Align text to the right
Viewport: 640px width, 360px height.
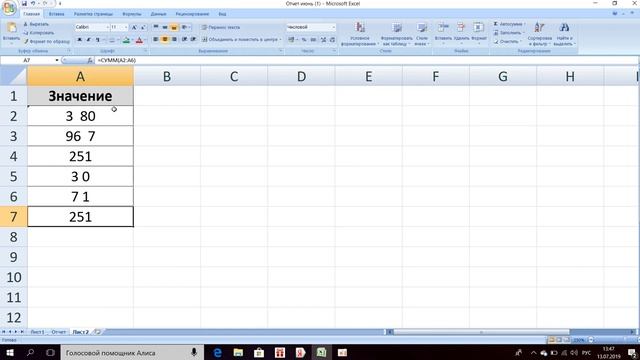[x=174, y=40]
